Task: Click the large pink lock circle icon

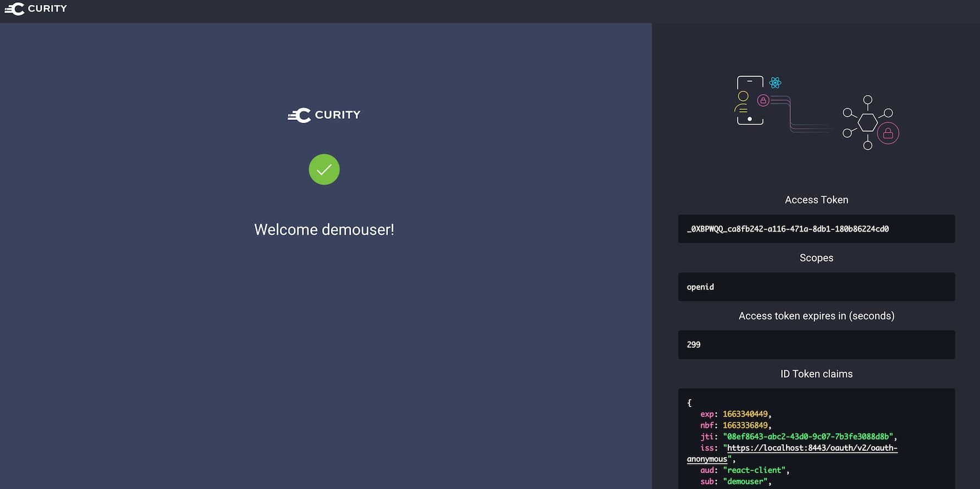Action: (x=888, y=133)
